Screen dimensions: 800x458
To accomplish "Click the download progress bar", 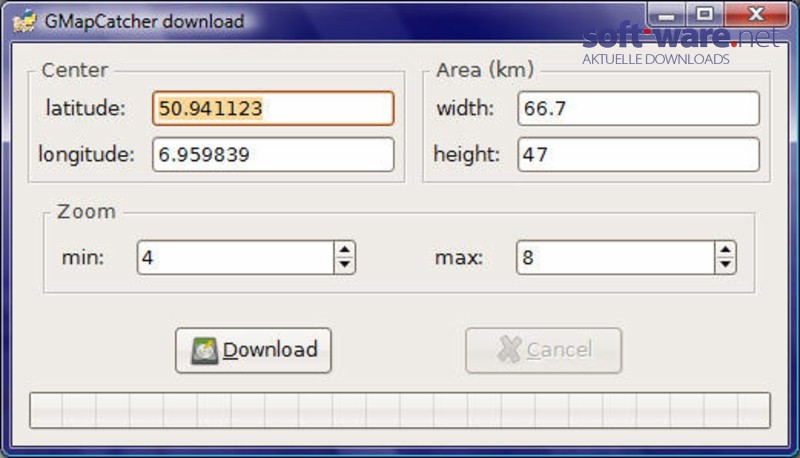I will [x=399, y=410].
